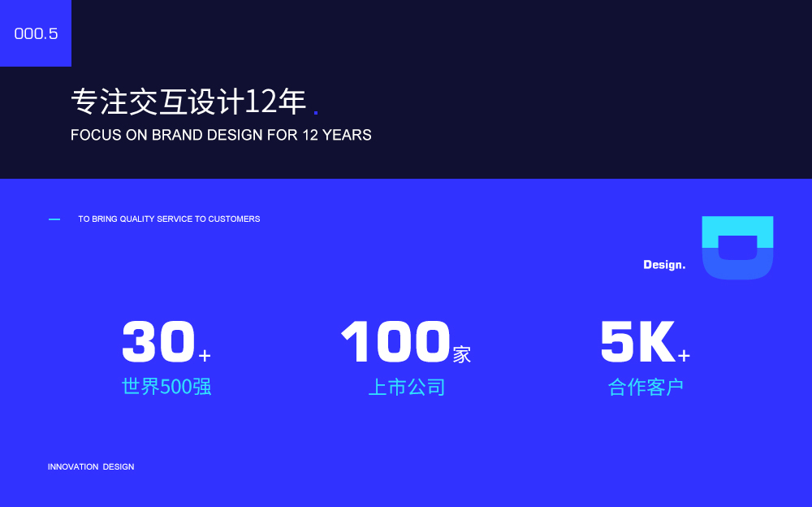Click the 100家 statistic number
812x507 pixels.
406,341
